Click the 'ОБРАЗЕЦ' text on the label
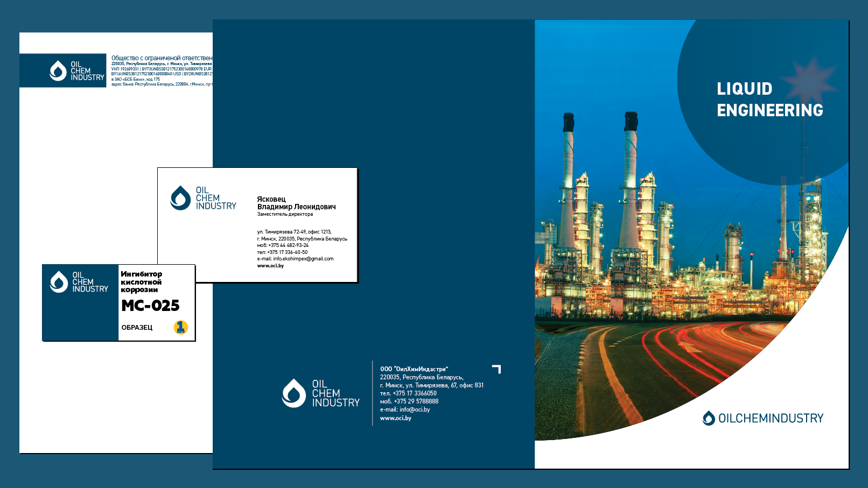The width and height of the screenshot is (868, 488). pos(136,327)
